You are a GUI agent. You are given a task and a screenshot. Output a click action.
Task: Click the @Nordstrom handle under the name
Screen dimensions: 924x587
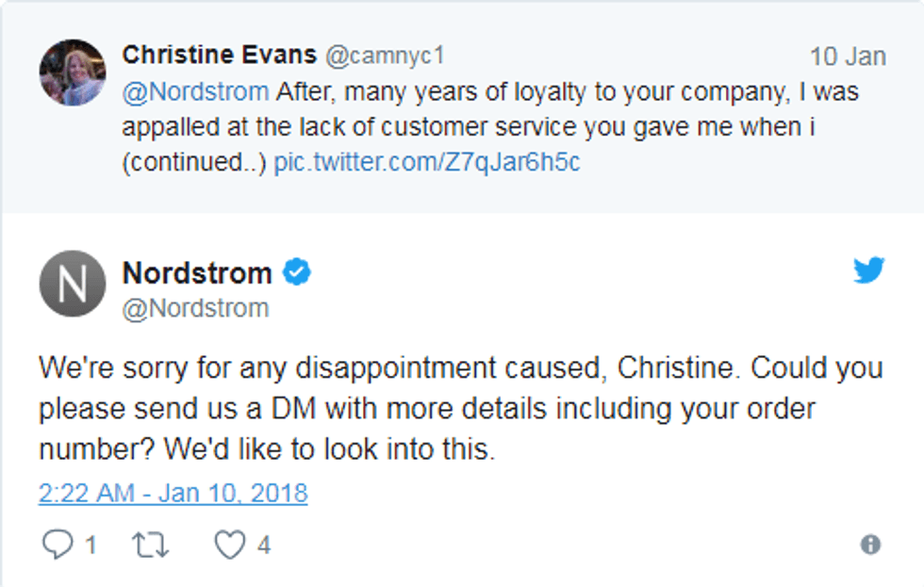[x=195, y=308]
